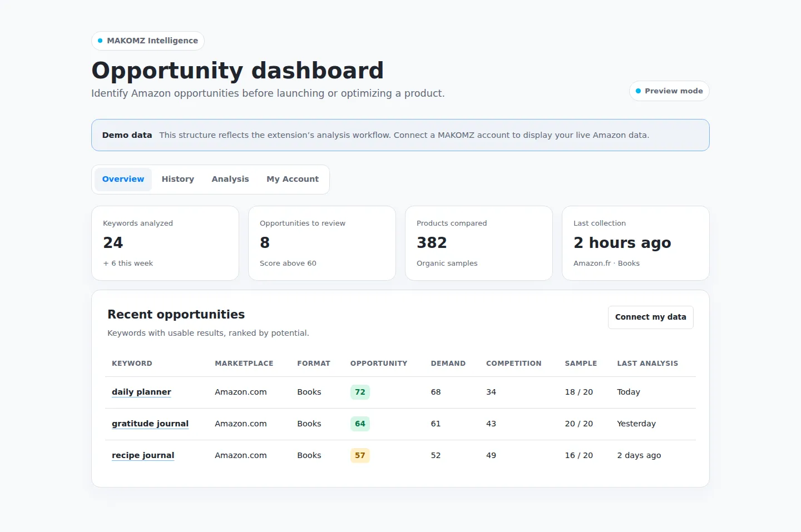Viewport: 801px width, 532px height.
Task: Click the OPPORTUNITY column header
Action: pos(379,364)
